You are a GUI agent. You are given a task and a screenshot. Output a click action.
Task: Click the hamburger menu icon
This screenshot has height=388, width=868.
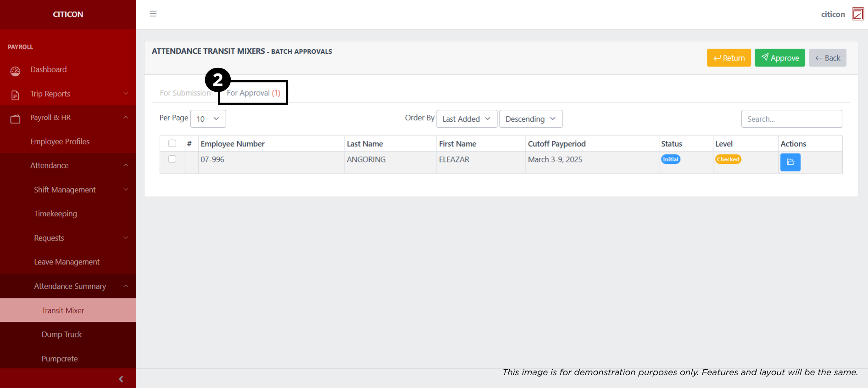[153, 14]
